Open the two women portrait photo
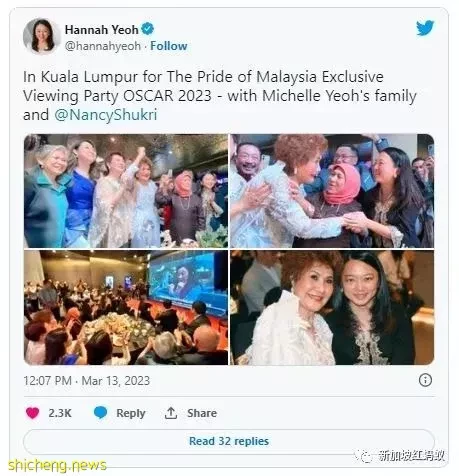This screenshot has width=459, height=476. click(332, 308)
